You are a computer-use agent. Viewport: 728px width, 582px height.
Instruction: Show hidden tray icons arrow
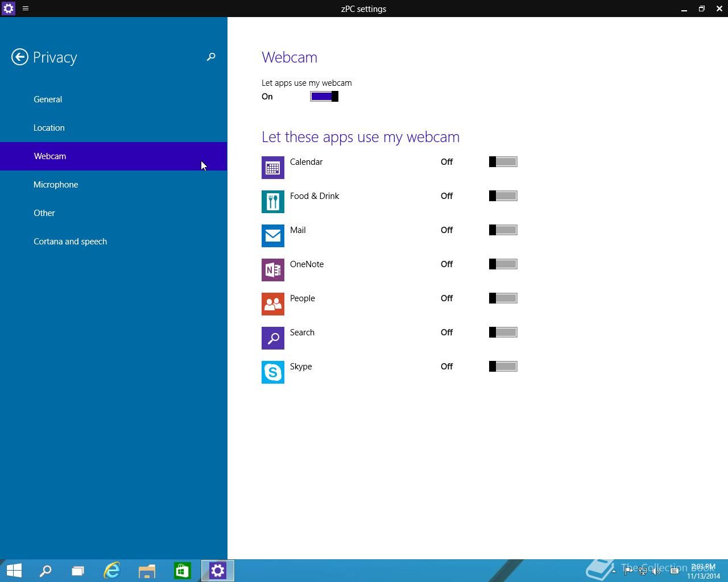[613, 571]
